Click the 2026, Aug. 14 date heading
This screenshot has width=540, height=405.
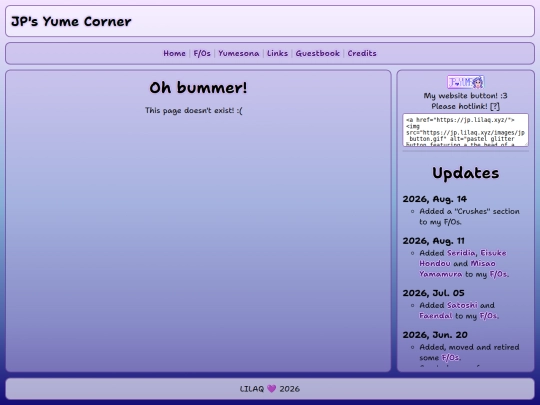point(435,199)
